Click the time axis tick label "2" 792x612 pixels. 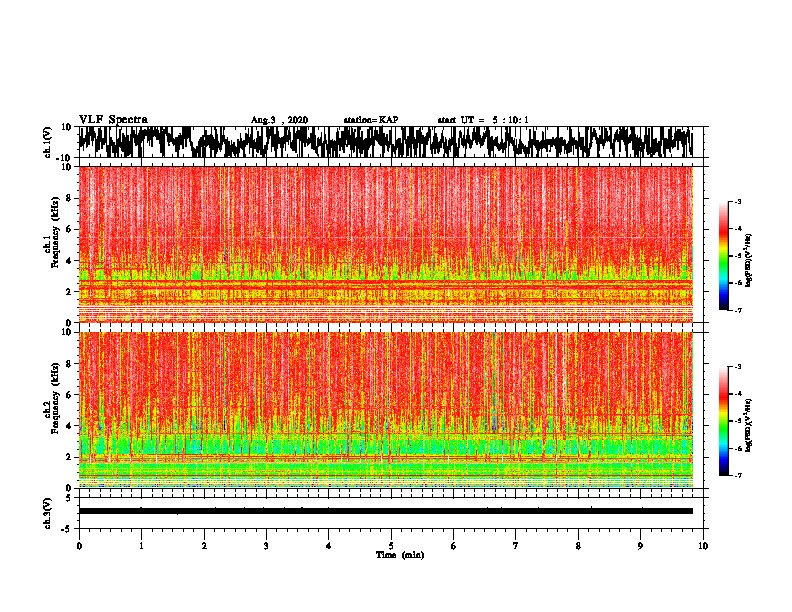point(204,546)
